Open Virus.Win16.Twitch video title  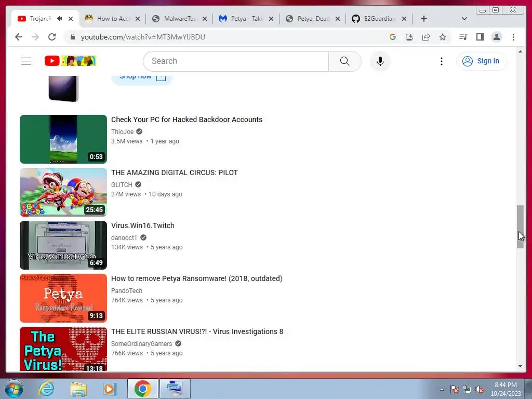(143, 225)
